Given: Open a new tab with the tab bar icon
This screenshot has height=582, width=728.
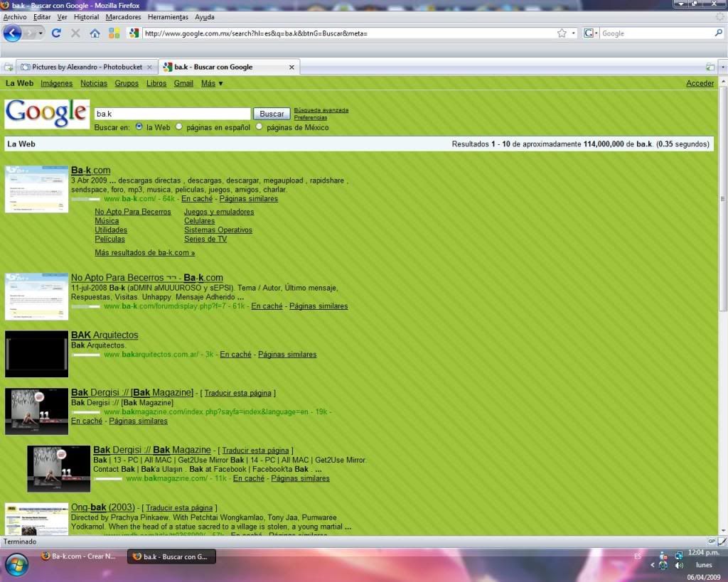Looking at the screenshot, I should (9, 68).
